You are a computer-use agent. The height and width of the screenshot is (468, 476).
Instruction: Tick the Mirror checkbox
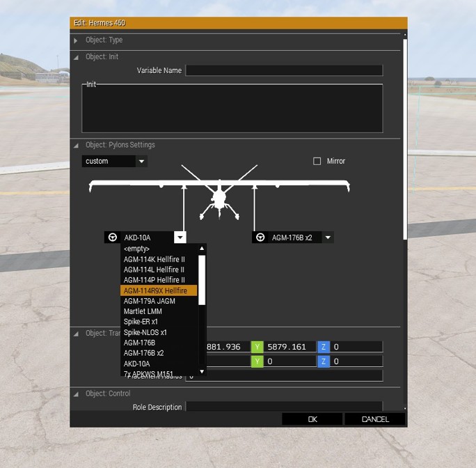click(x=317, y=161)
